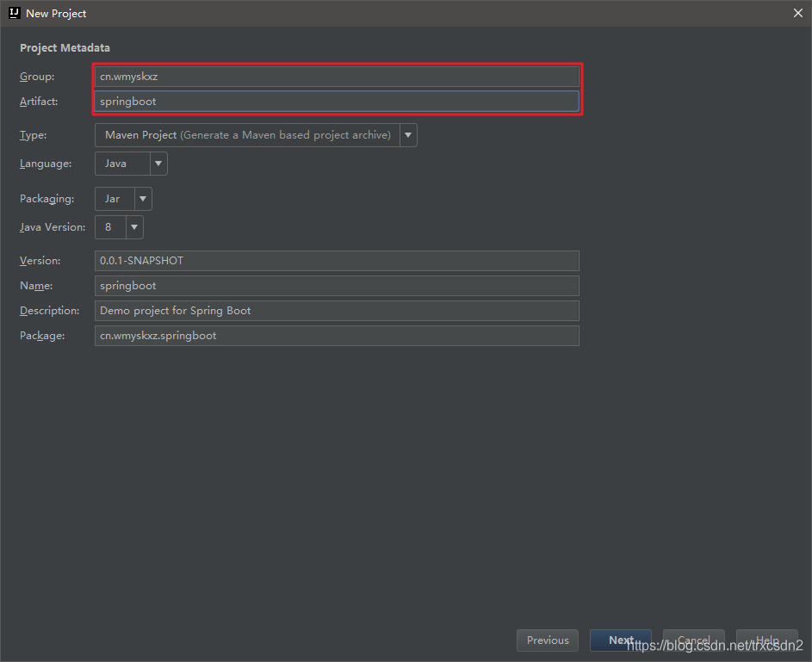
Task: Open Help from the dialog
Action: [767, 640]
